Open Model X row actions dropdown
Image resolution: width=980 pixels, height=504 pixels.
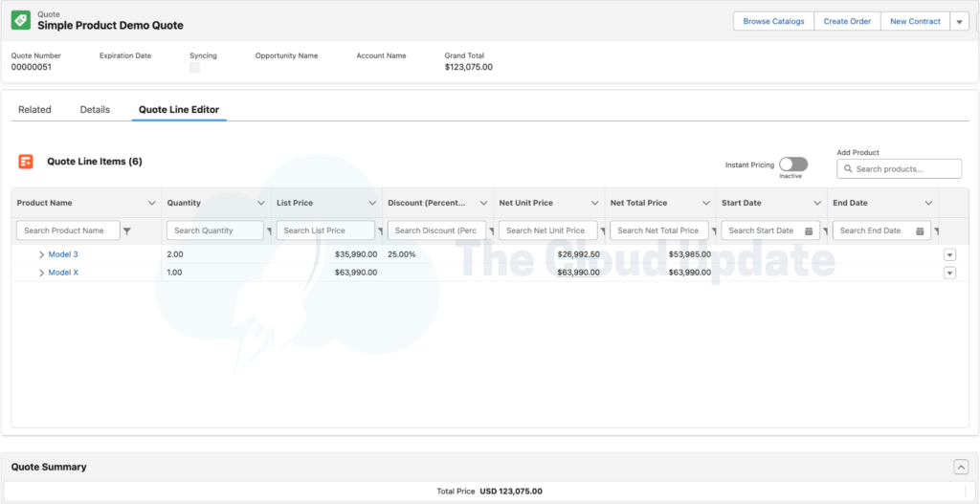coord(950,273)
